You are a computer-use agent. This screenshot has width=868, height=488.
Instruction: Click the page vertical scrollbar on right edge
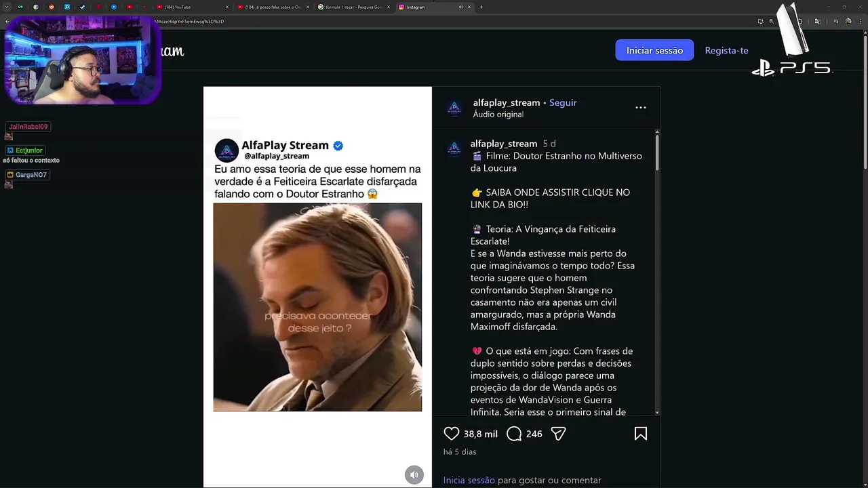[x=865, y=102]
